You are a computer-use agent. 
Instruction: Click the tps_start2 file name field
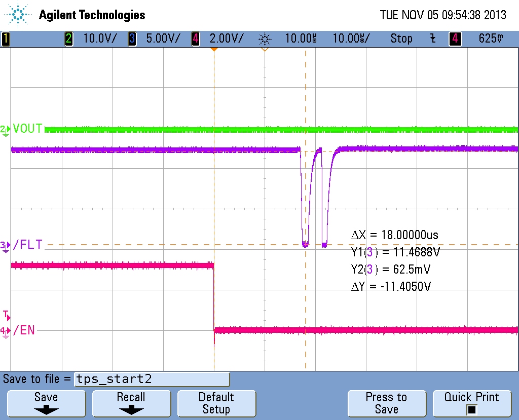pyautogui.click(x=152, y=379)
